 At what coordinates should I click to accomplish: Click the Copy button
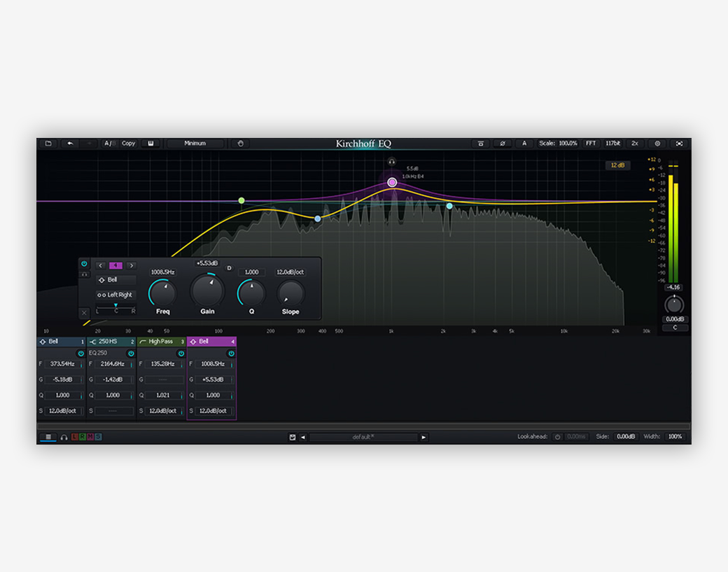pyautogui.click(x=128, y=144)
